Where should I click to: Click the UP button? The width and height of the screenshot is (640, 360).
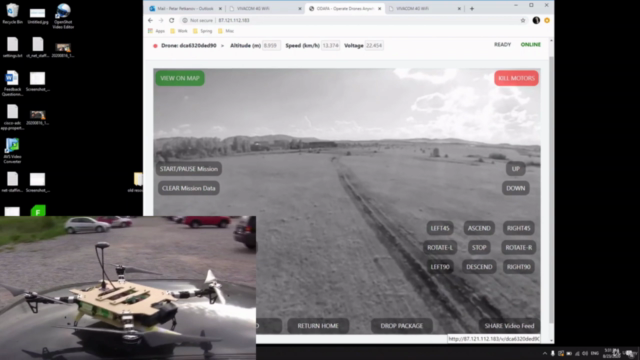click(x=516, y=169)
